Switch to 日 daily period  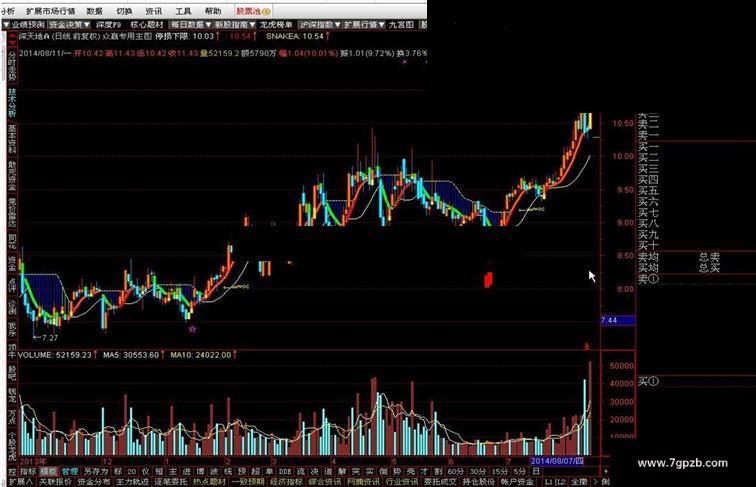pos(536,472)
